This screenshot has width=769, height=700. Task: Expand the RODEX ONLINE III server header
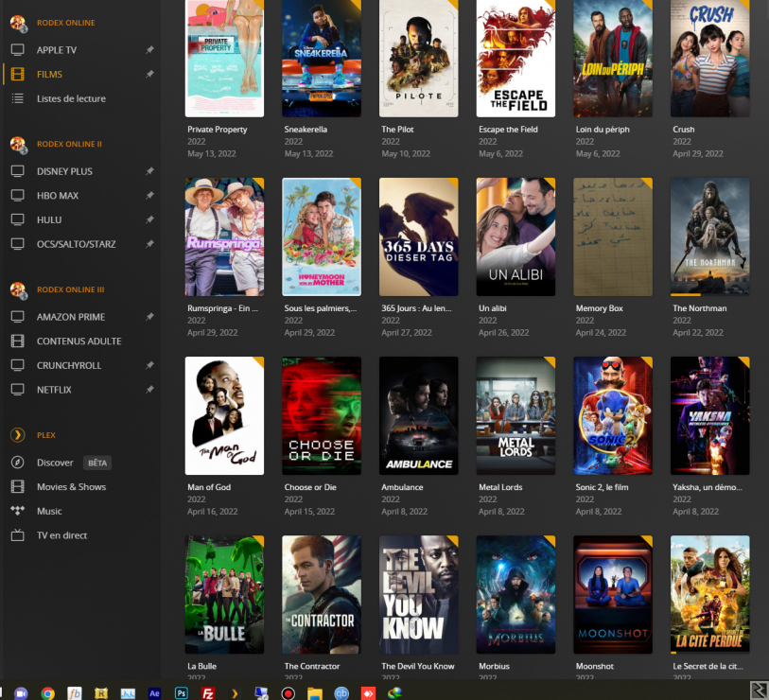coord(71,289)
